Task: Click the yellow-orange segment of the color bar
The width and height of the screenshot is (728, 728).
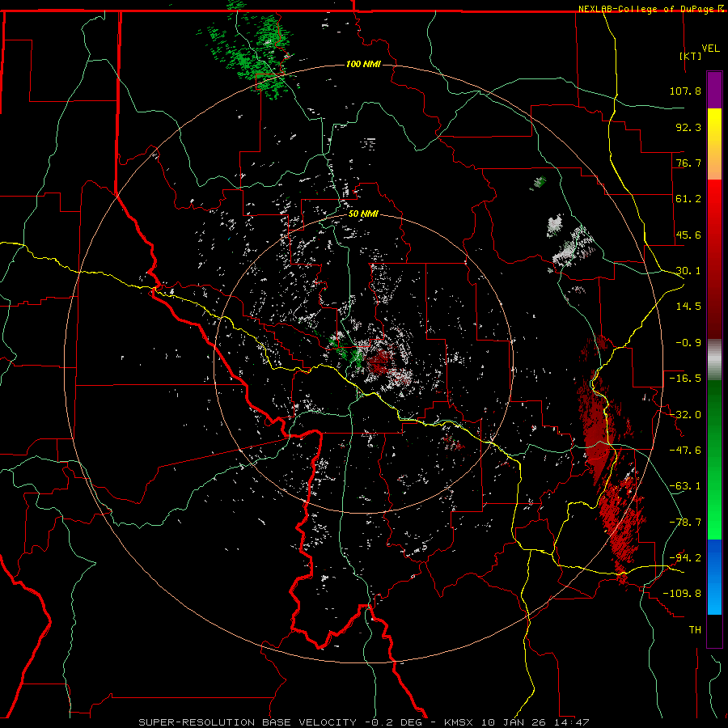Action: click(x=714, y=144)
